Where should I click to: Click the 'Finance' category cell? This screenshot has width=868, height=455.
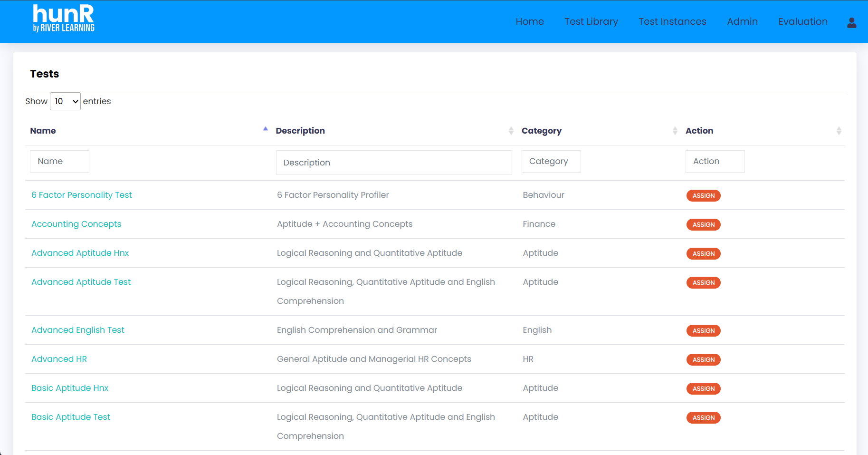click(539, 224)
